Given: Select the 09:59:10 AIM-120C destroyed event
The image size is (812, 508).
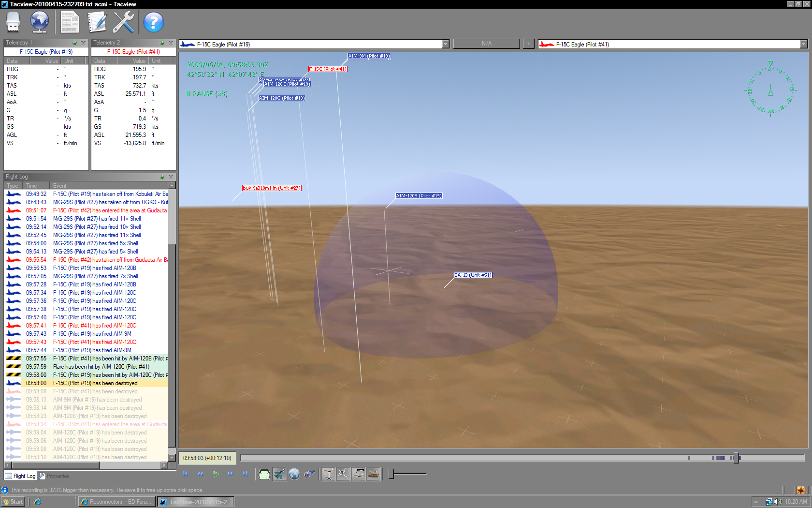Looking at the screenshot, I should (87, 457).
